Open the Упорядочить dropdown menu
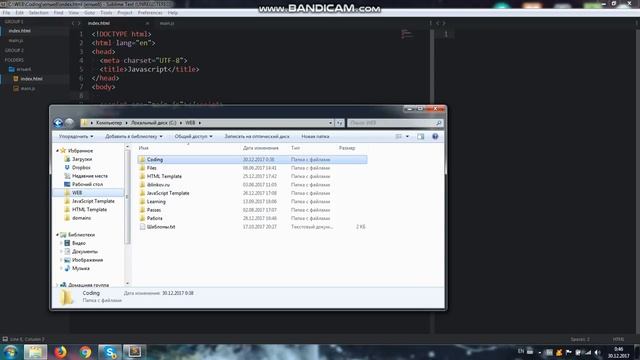Screen dimensions: 640x360 pyautogui.click(x=76, y=136)
